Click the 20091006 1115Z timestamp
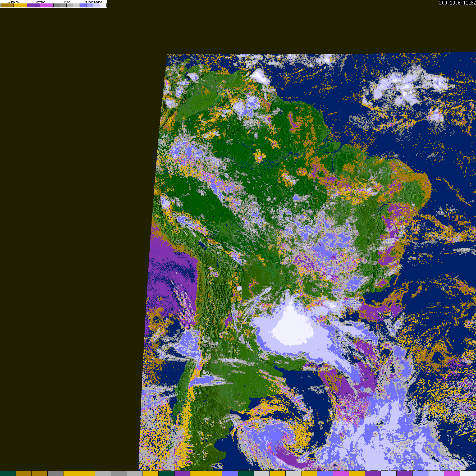 457,3
